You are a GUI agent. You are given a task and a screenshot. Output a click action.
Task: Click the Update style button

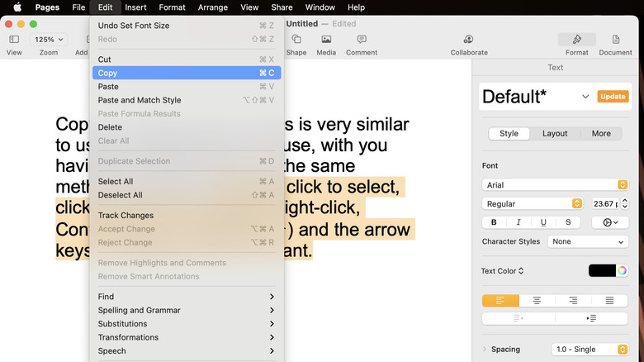[613, 97]
